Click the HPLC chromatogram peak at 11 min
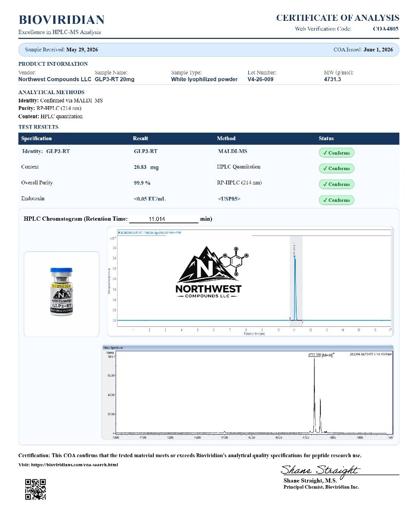 coord(295,287)
